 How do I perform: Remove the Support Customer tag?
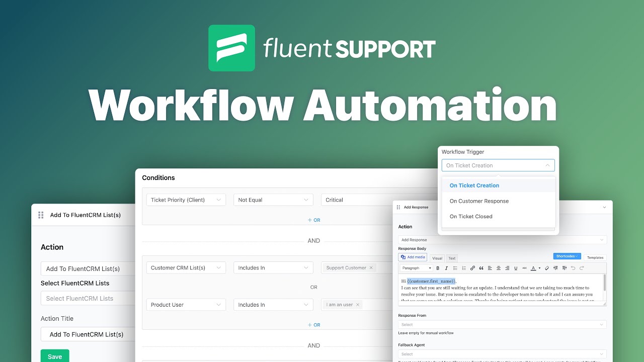click(x=371, y=268)
